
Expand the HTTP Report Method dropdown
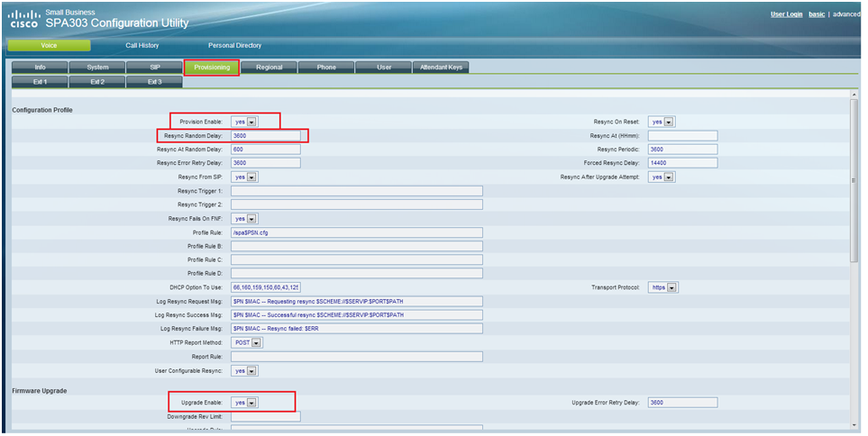pos(244,342)
